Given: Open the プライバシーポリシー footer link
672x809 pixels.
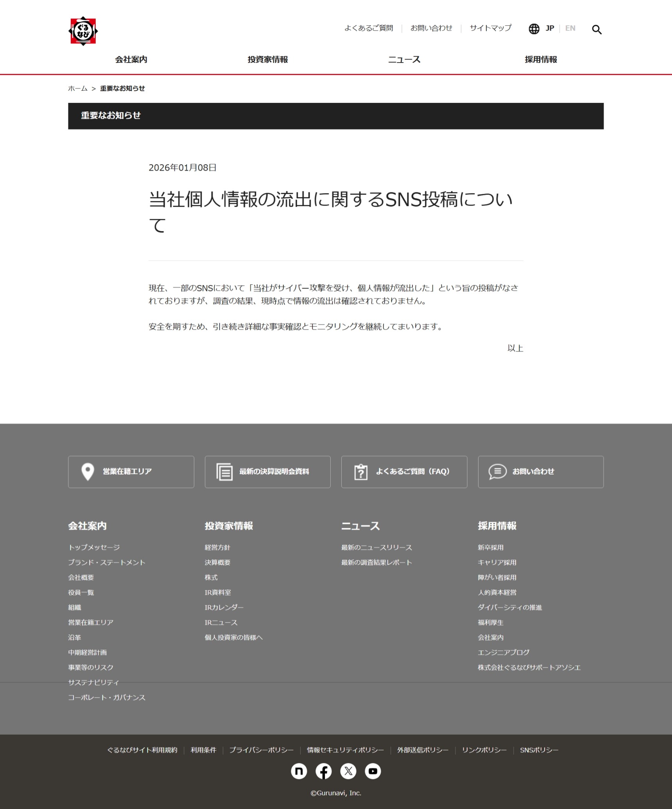Looking at the screenshot, I should pyautogui.click(x=261, y=750).
